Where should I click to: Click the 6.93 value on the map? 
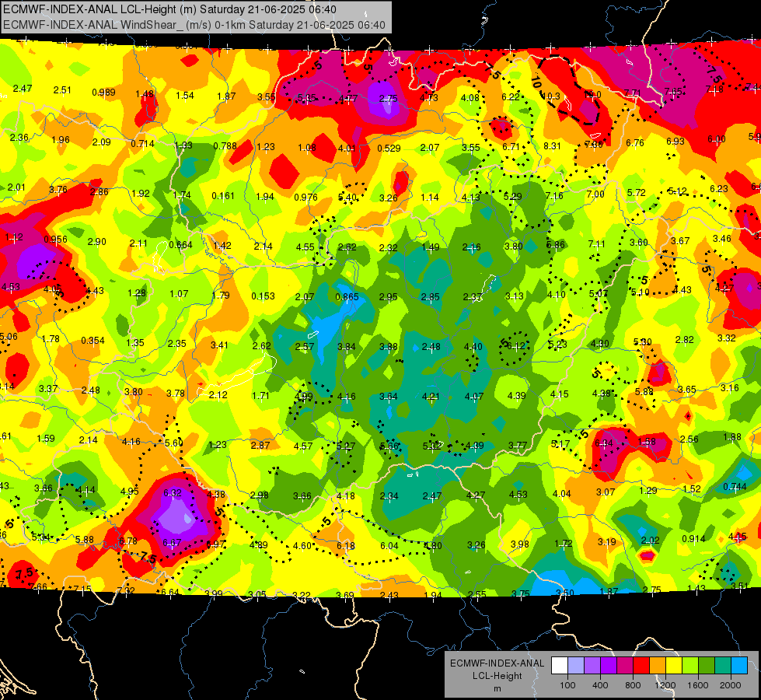675,141
